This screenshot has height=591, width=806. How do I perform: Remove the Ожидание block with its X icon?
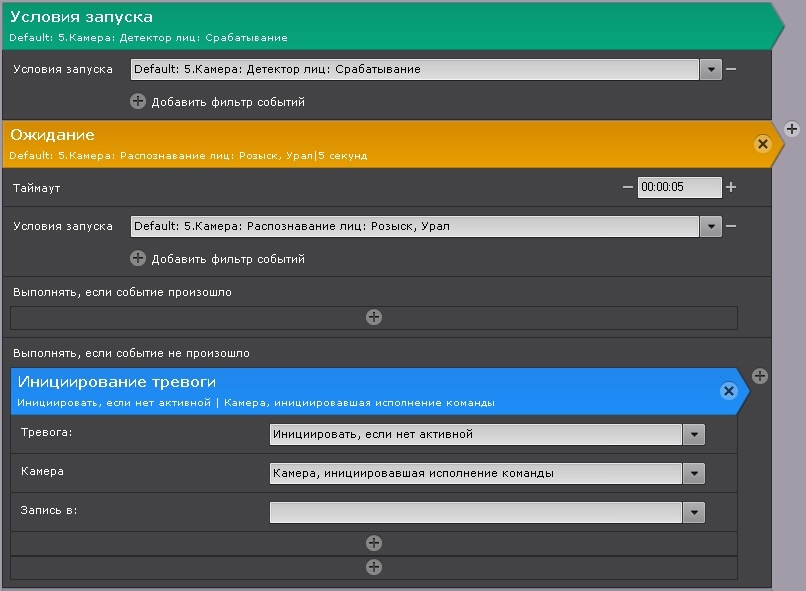pos(763,144)
